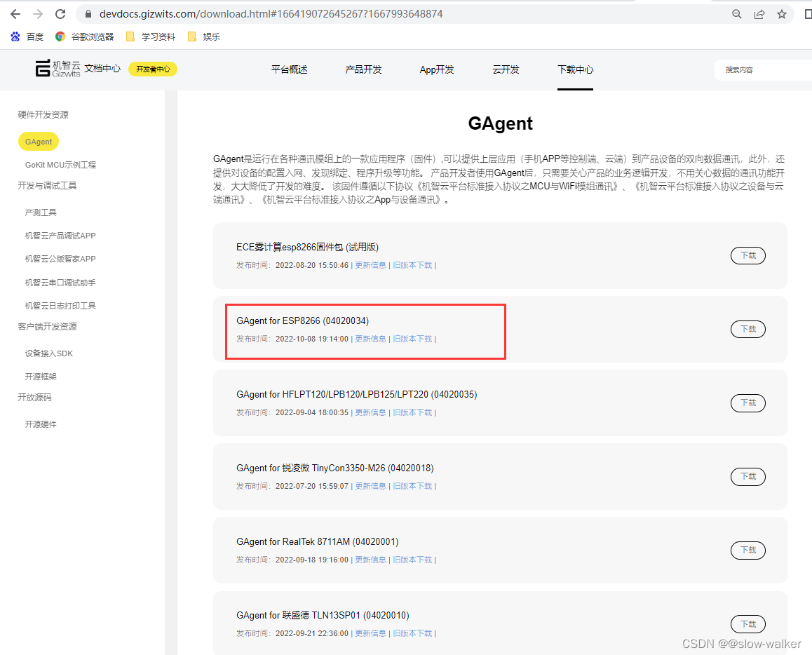Download GAgent for ESP8266 (04020034)
812x655 pixels.
(x=747, y=329)
